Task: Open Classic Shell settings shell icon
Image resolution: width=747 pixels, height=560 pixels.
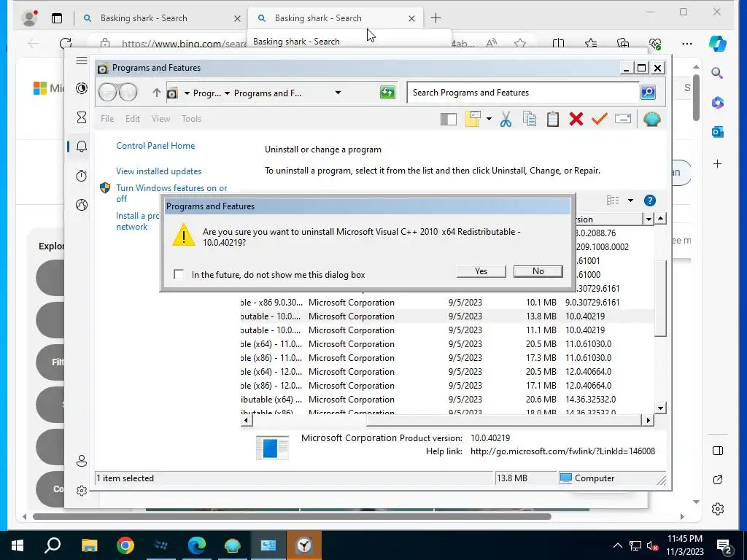Action: 651,119
